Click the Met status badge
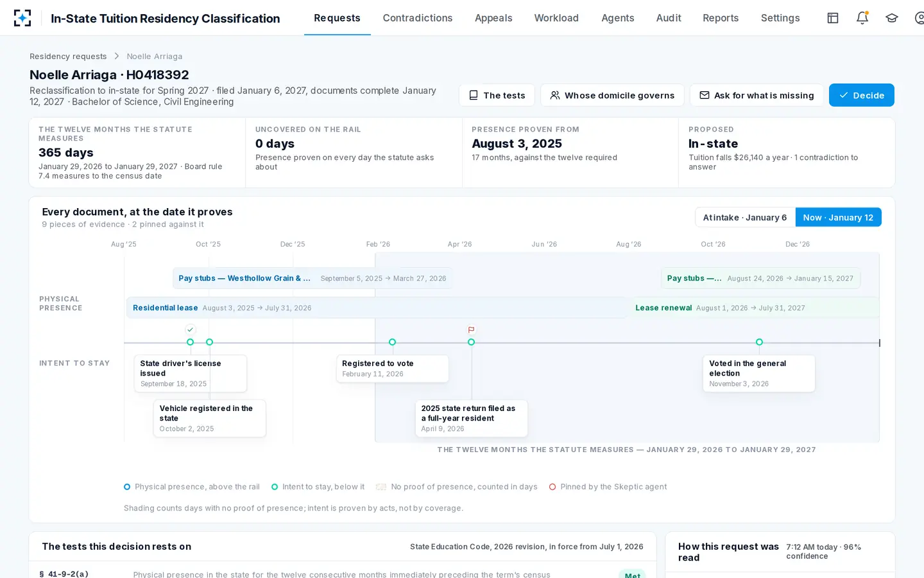 632,575
